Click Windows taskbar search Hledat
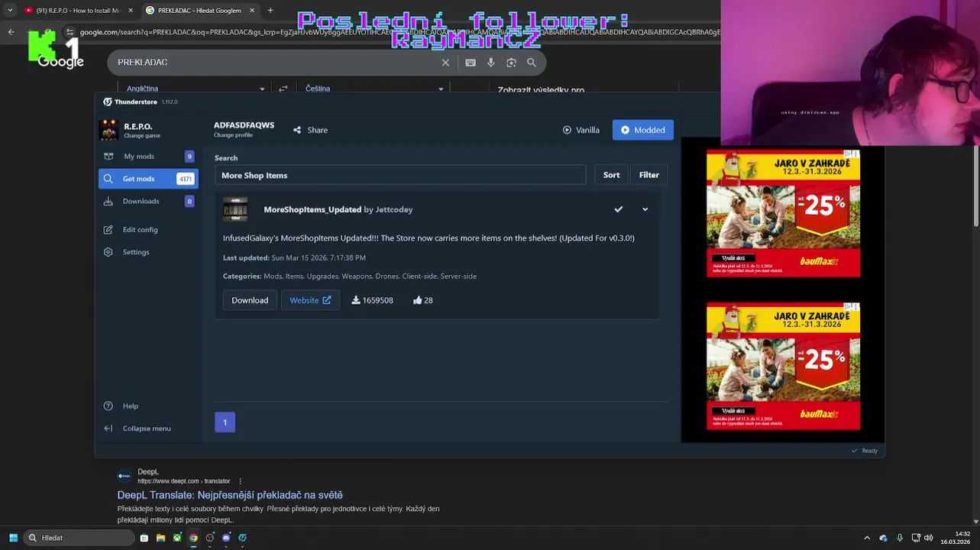980x550 pixels. click(79, 538)
